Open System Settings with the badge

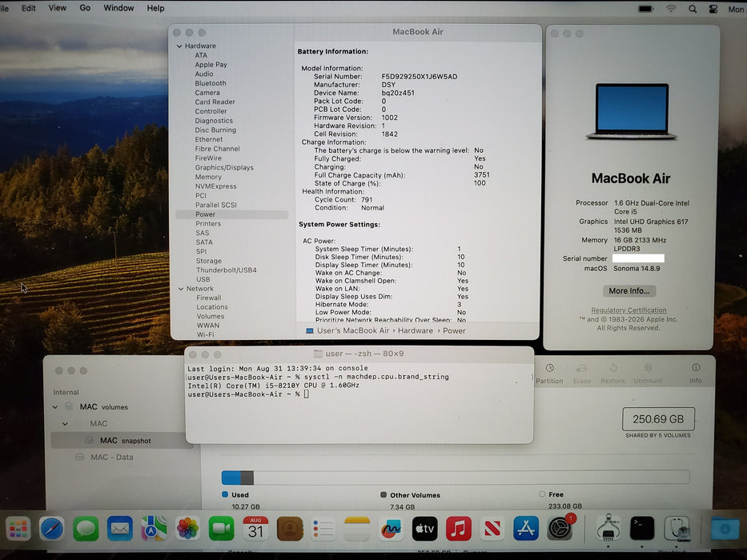[x=560, y=529]
